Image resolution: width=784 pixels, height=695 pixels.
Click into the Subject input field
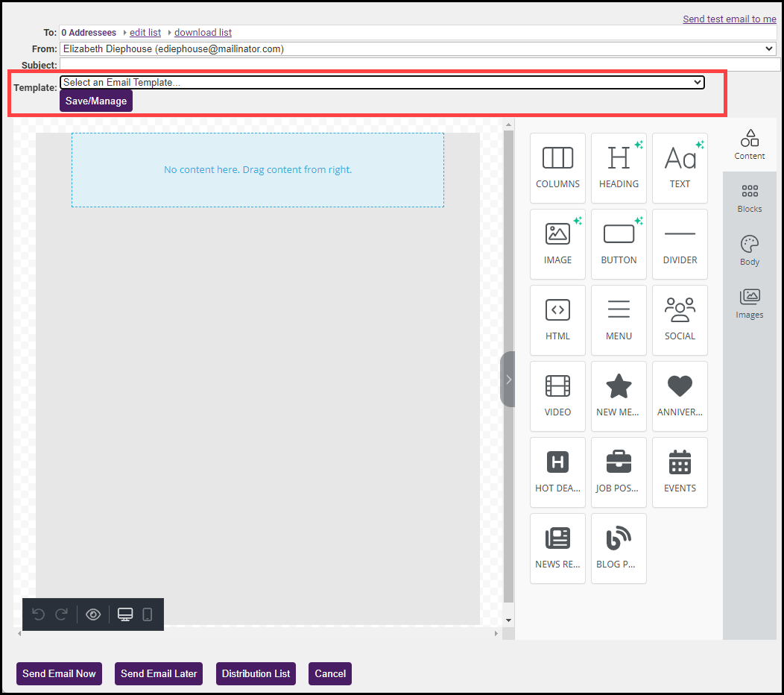coord(417,66)
